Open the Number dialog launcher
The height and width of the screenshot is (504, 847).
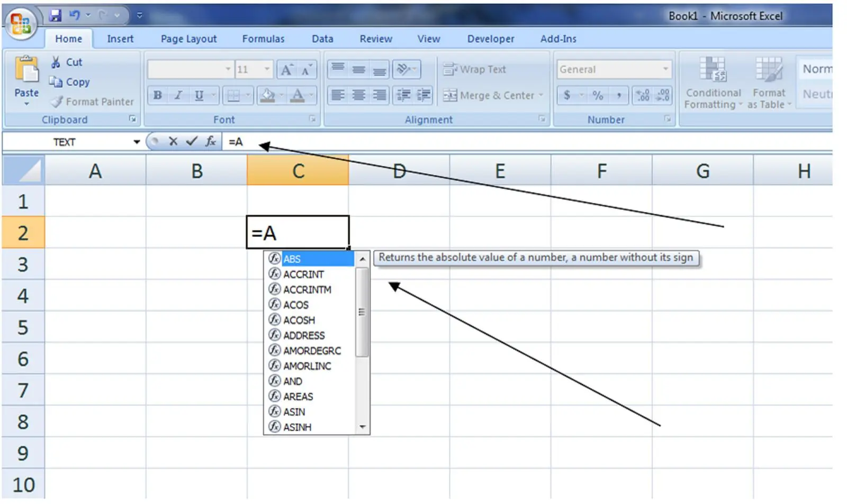[668, 120]
